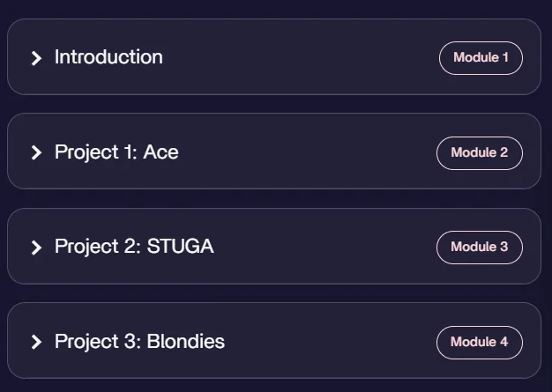Click the Module 1 badge

coord(481,58)
